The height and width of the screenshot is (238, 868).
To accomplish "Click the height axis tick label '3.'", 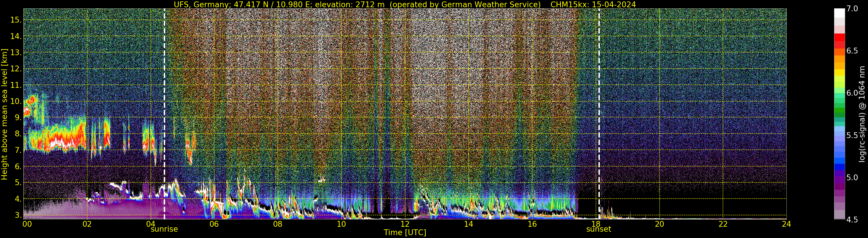I will 18,215.
